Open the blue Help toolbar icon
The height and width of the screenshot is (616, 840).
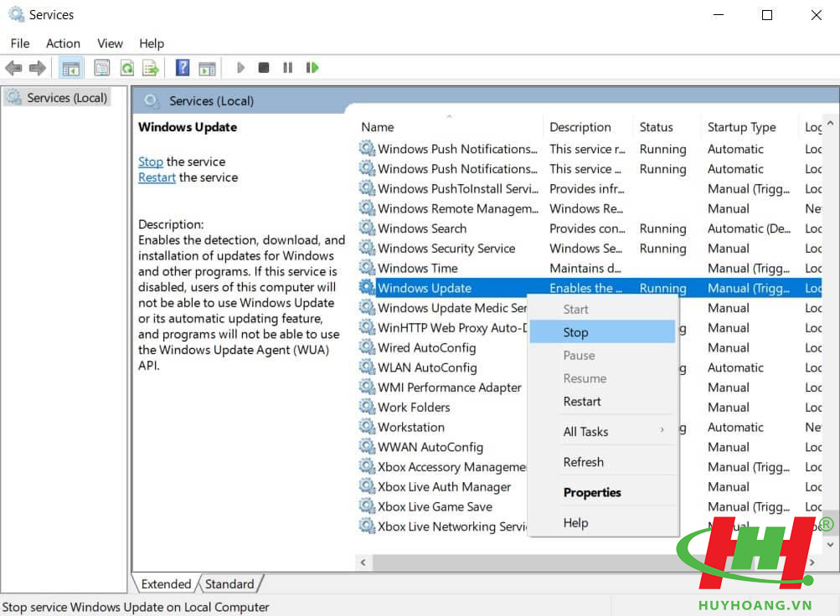coord(183,68)
